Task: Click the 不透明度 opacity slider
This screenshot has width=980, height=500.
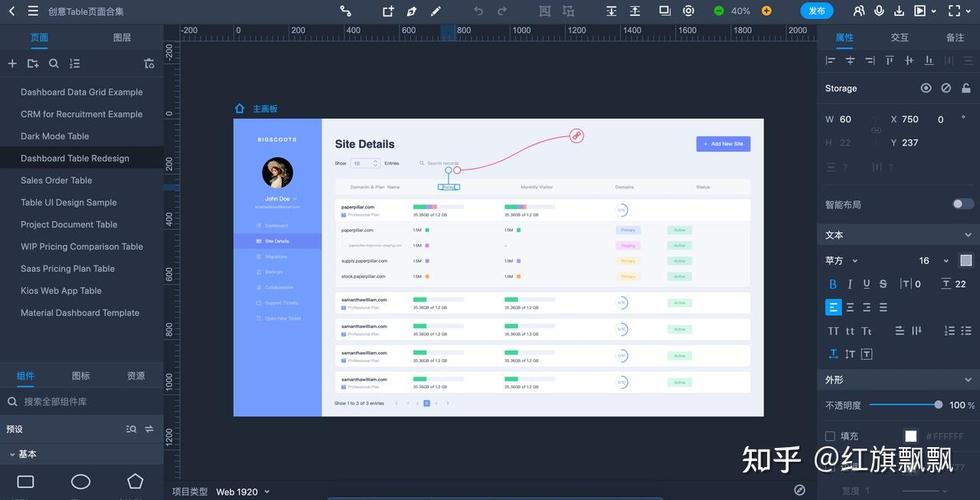Action: (x=906, y=405)
